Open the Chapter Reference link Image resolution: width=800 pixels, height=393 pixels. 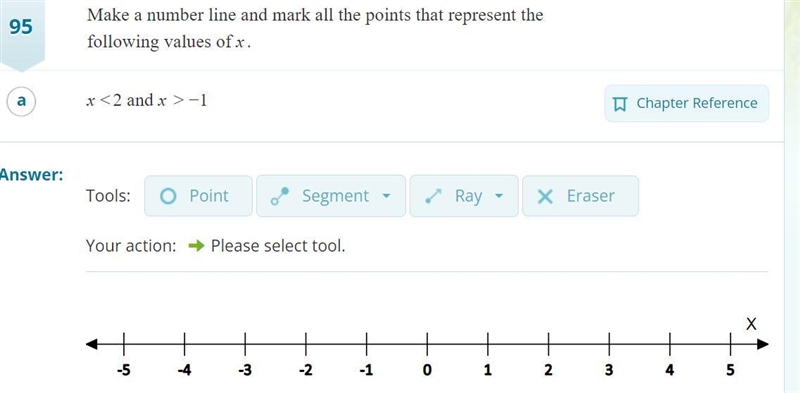tap(687, 104)
